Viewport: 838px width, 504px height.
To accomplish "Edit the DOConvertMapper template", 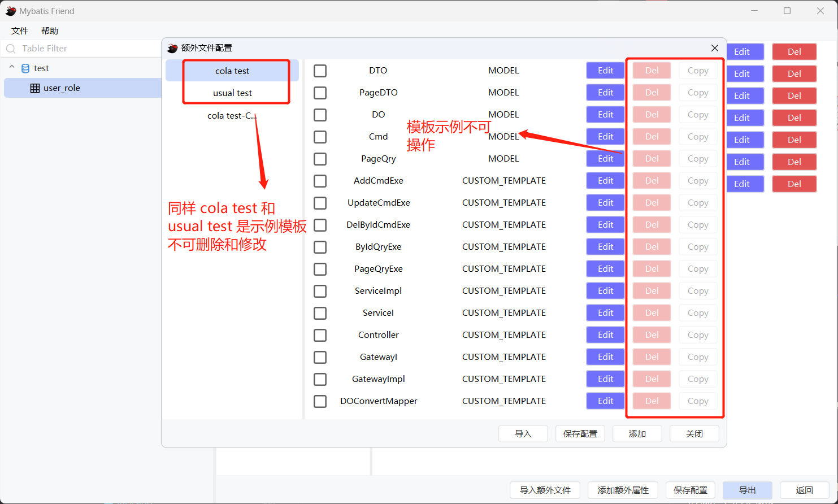I will point(605,401).
